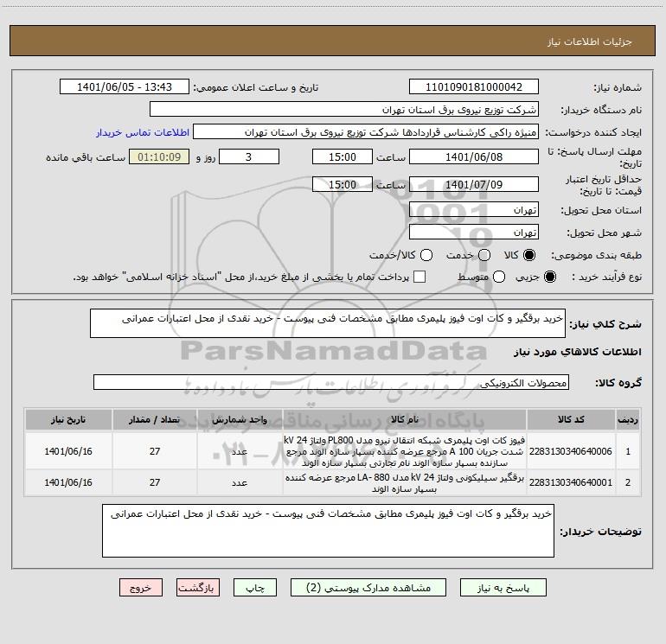Click the پاسخ به نیاز button

pyautogui.click(x=503, y=588)
